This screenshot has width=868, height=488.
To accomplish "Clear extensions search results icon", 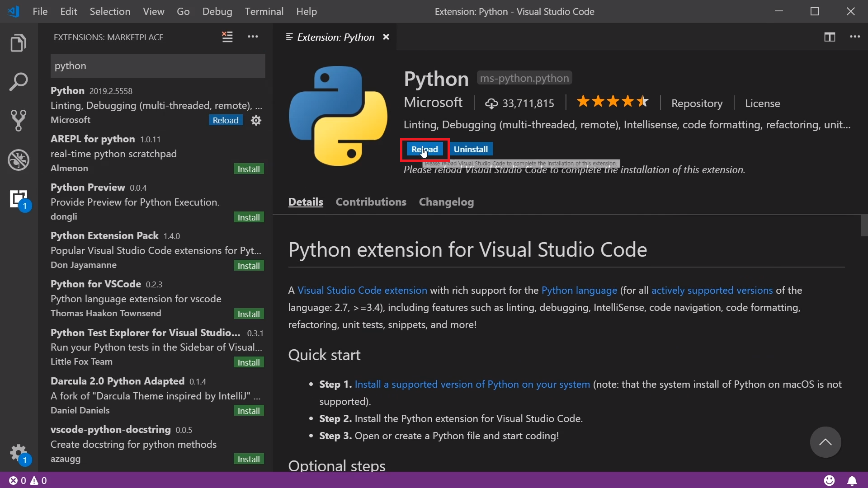I will pyautogui.click(x=227, y=37).
